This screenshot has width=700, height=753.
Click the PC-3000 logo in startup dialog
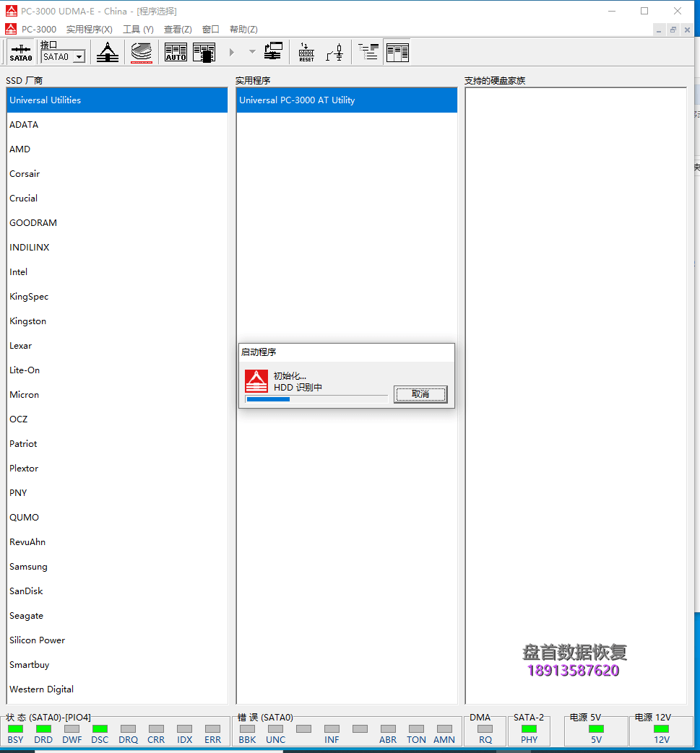[x=256, y=381]
